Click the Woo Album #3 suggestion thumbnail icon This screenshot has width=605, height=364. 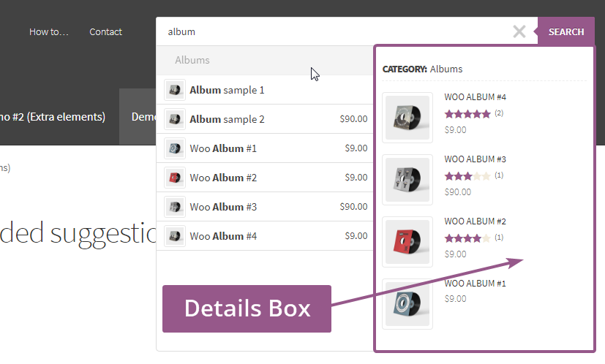click(174, 207)
